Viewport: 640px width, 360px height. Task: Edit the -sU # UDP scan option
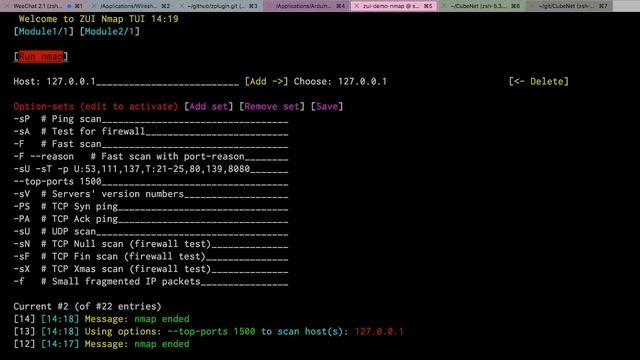pos(151,231)
